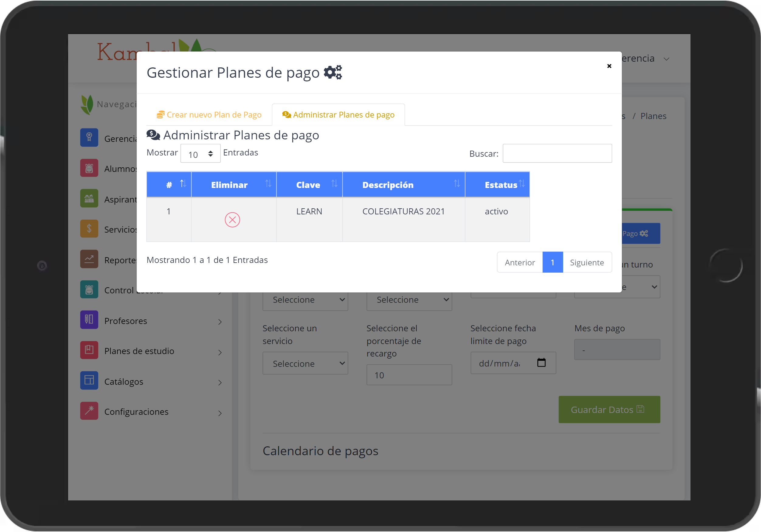Open the user account dropdown chevron
The image size is (761, 532).
click(666, 59)
